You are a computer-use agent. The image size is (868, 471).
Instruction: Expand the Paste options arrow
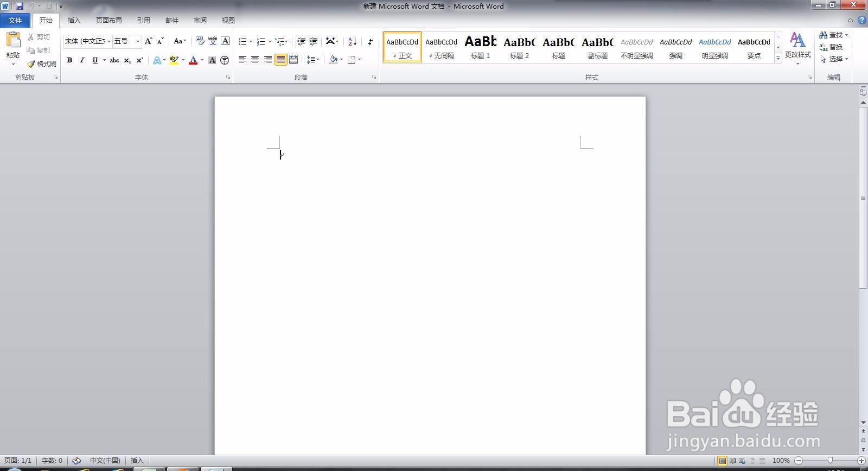tap(13, 64)
